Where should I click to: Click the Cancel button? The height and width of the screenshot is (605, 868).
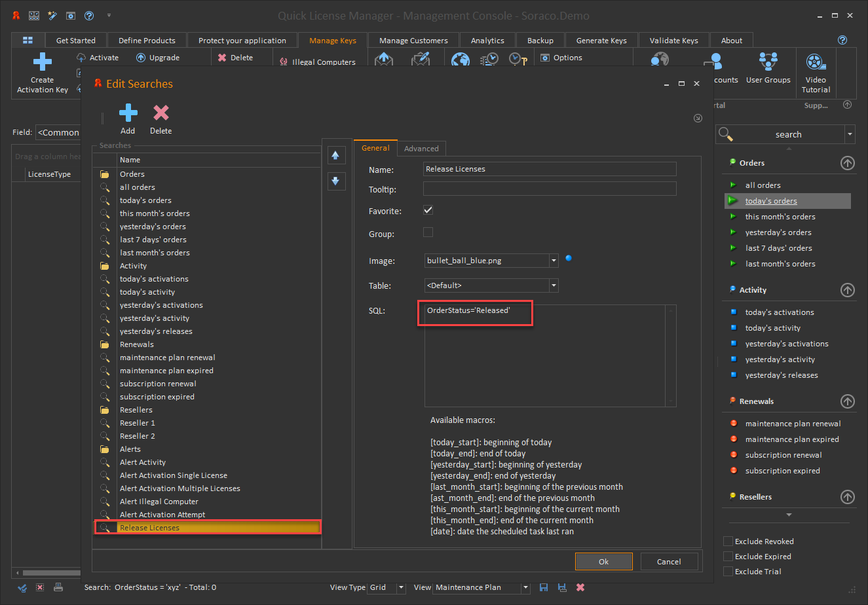[669, 562]
